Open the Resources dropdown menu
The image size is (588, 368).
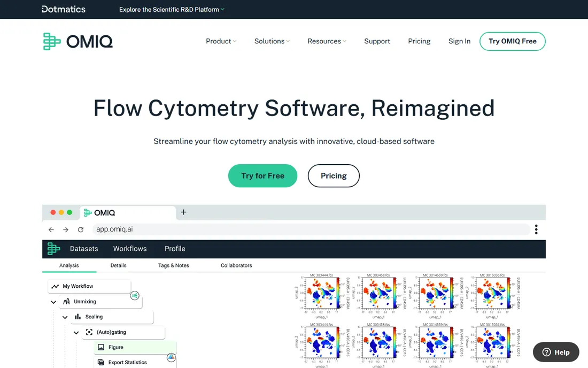(x=327, y=41)
